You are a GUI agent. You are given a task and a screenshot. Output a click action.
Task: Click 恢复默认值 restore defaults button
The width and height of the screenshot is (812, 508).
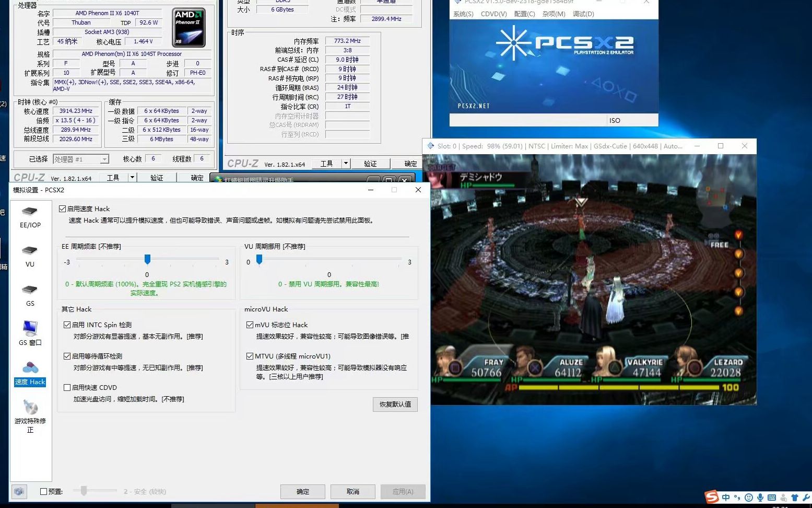coord(395,404)
